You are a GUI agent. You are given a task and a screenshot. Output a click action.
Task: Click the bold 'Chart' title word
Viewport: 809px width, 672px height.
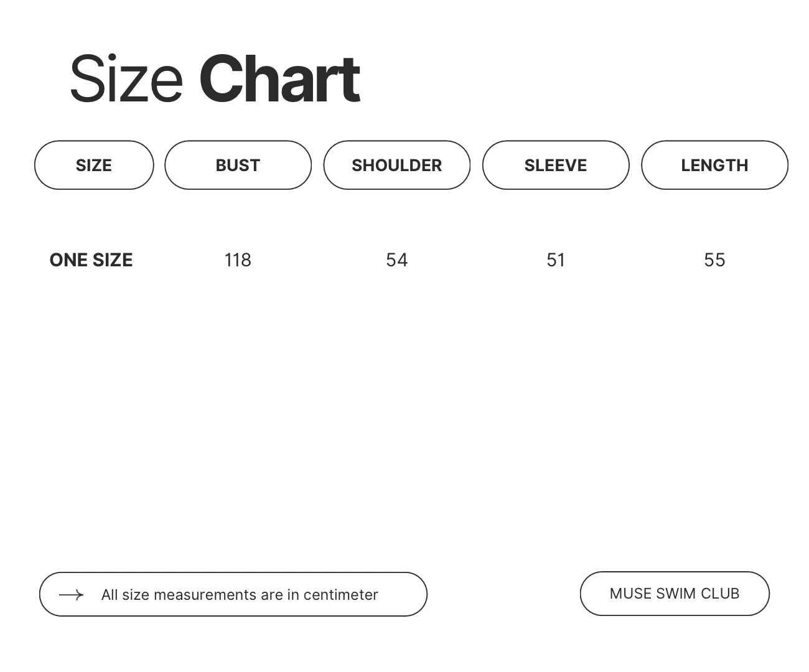click(x=279, y=80)
